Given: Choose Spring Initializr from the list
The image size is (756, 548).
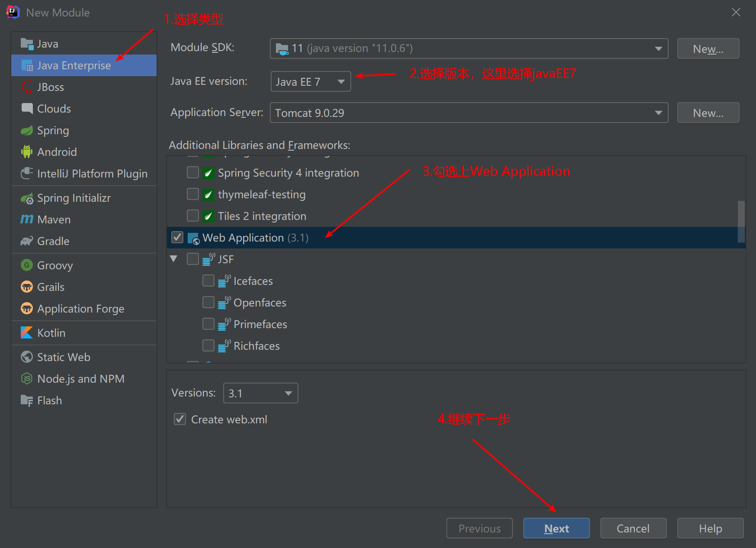Looking at the screenshot, I should [84, 198].
